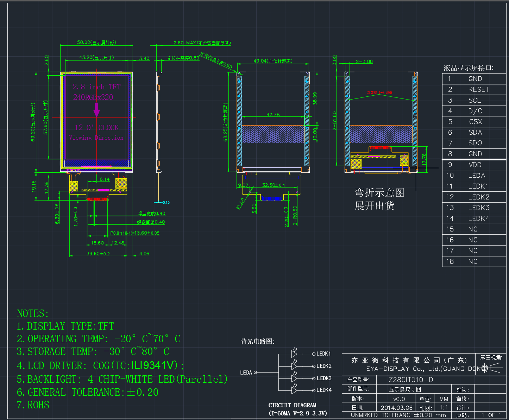The width and height of the screenshot is (509, 420).
Task: Select note 7 ROHS
Action: (33, 405)
